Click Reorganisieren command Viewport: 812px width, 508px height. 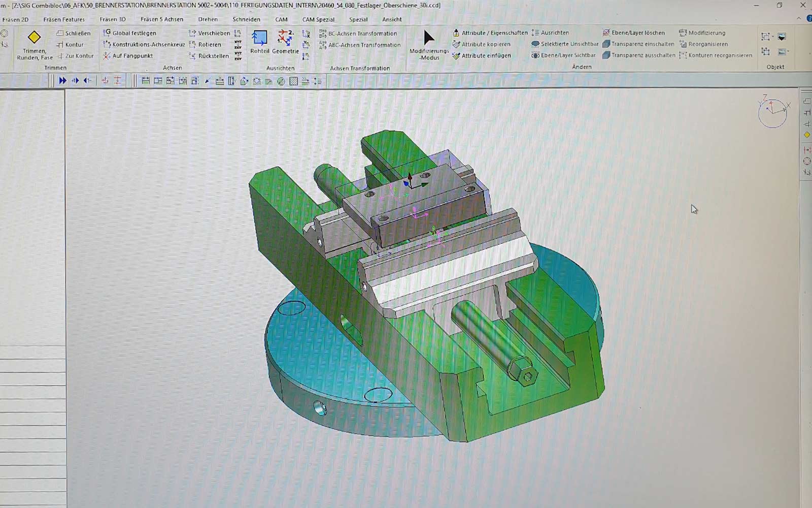coord(703,44)
